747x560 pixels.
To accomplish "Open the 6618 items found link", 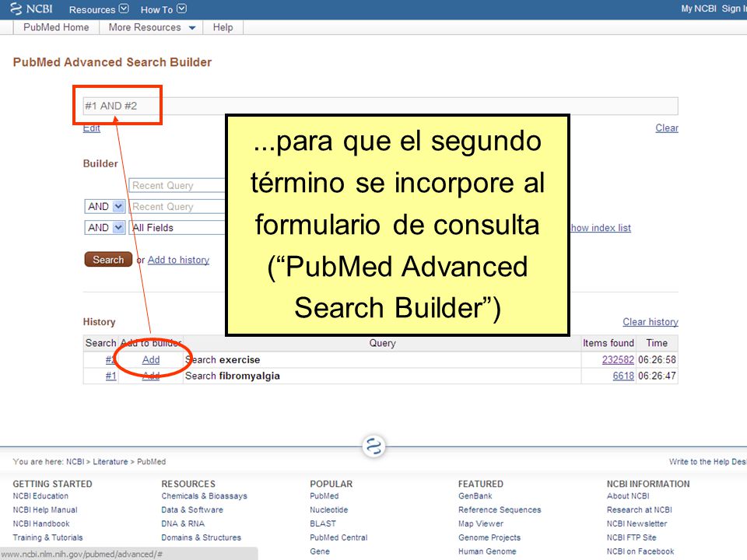I will click(x=623, y=376).
